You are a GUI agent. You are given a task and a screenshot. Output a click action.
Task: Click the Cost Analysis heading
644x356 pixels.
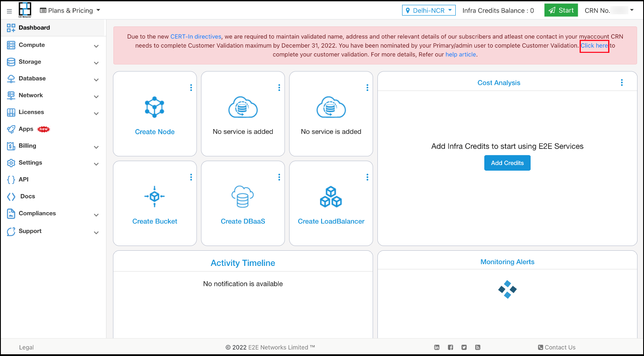499,83
